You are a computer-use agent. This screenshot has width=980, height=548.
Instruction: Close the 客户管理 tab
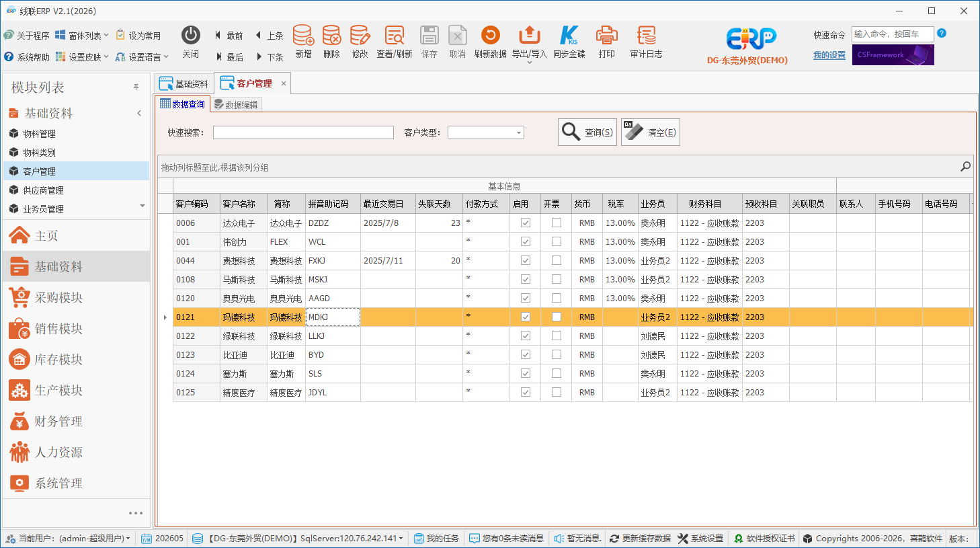click(284, 83)
